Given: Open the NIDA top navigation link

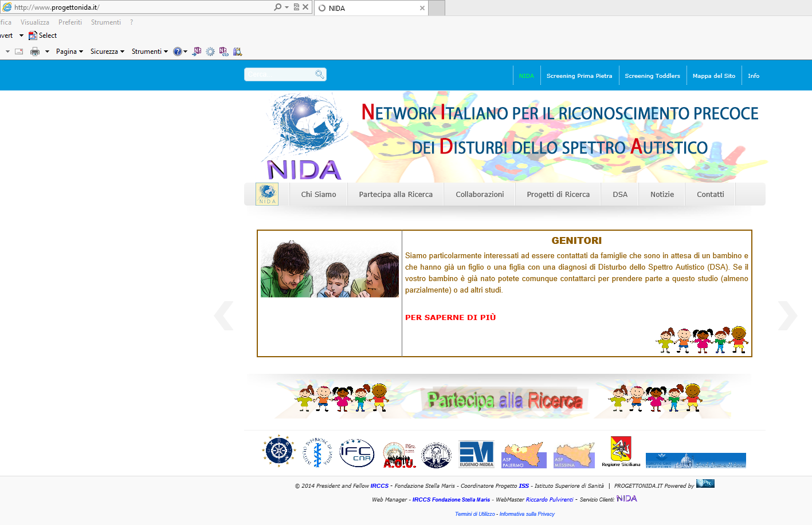Looking at the screenshot, I should point(527,76).
